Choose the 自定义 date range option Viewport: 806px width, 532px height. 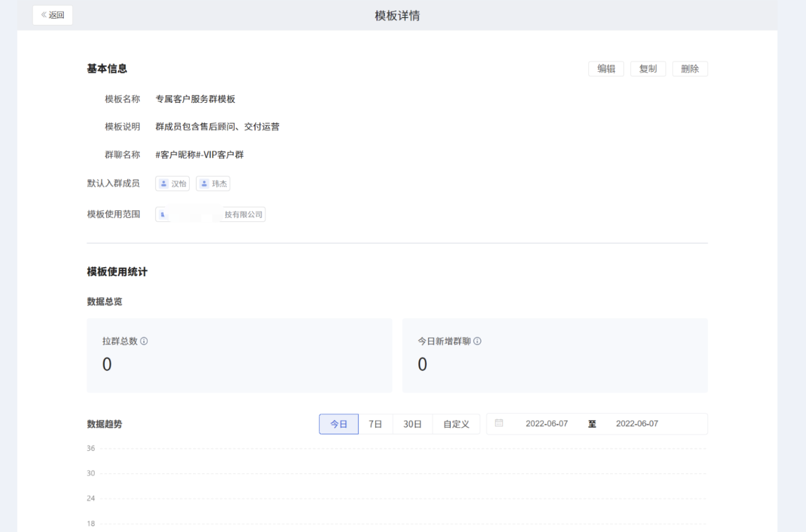[x=456, y=424]
